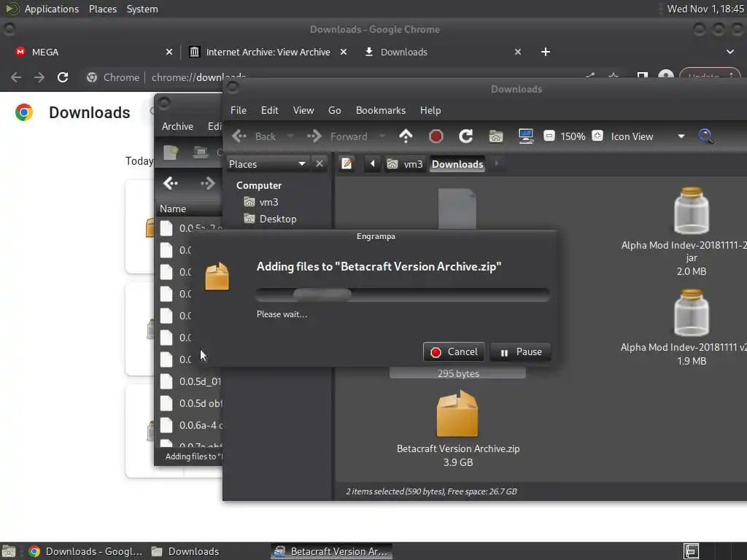Select Alpha Mod Indev-20181111 v2 jar icon

692,313
